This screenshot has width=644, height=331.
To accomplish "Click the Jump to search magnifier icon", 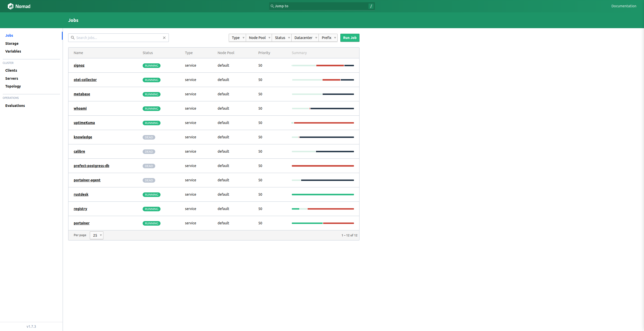I will pos(272,6).
